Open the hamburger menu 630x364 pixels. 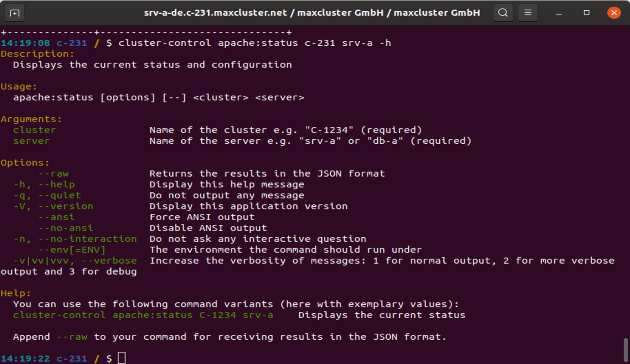click(x=528, y=13)
